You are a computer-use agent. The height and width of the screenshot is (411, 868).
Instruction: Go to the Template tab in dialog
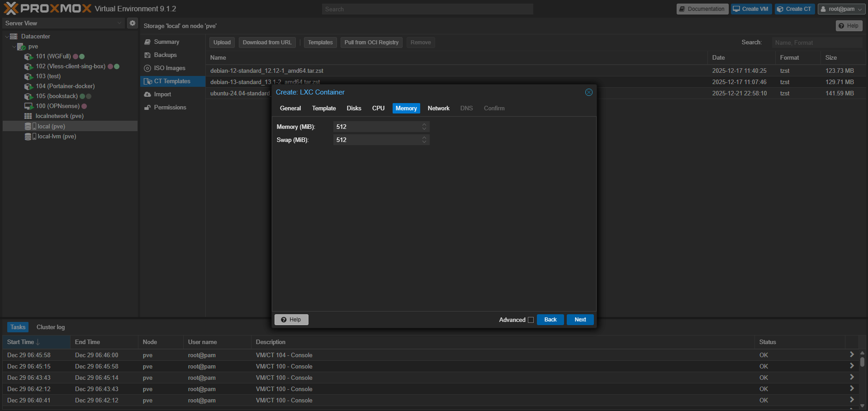click(x=324, y=109)
